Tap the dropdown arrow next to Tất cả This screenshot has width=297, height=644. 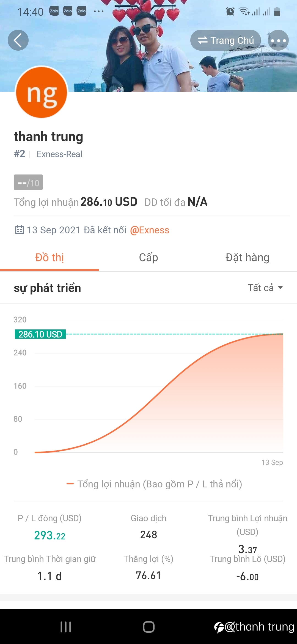(x=280, y=288)
